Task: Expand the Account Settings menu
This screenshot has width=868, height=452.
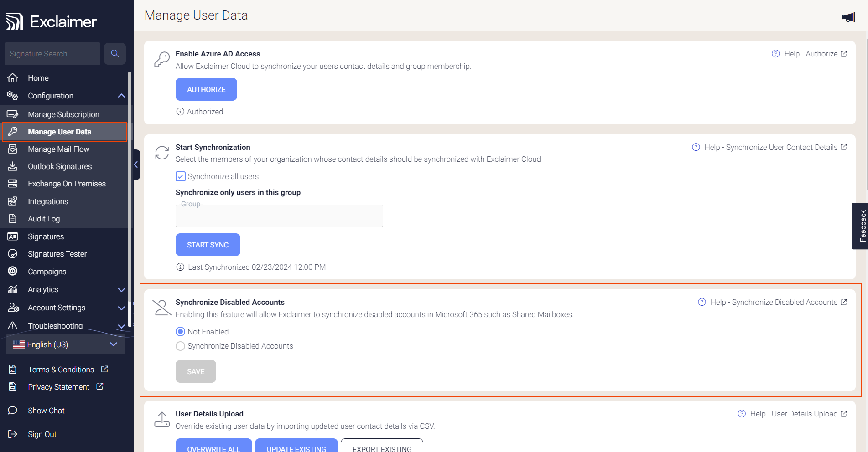Action: point(121,308)
